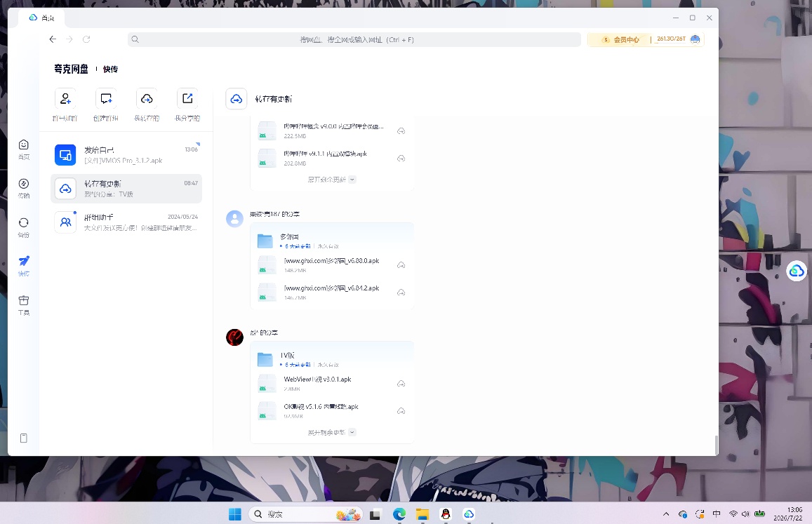The width and height of the screenshot is (812, 524).
Task: Open the 会员中心 member center button
Action: [x=620, y=39]
